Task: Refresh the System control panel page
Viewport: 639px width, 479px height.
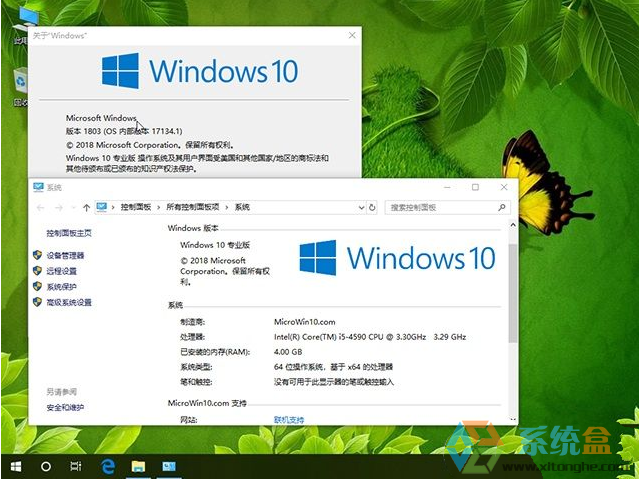Action: (x=373, y=207)
